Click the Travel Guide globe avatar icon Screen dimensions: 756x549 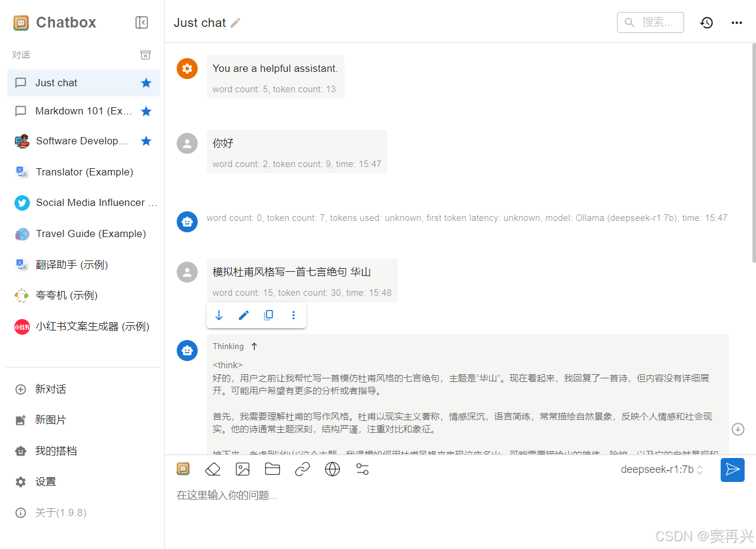(22, 234)
